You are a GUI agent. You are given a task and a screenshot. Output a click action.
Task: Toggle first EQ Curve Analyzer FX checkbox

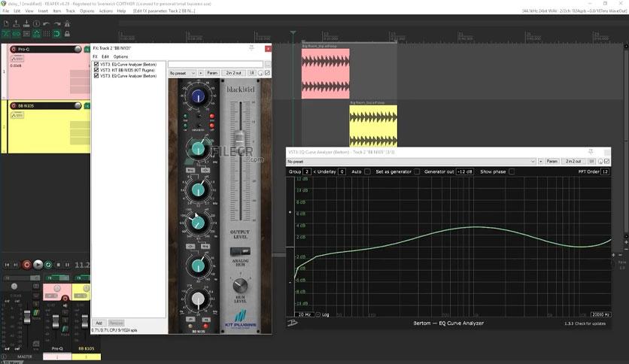coord(96,64)
